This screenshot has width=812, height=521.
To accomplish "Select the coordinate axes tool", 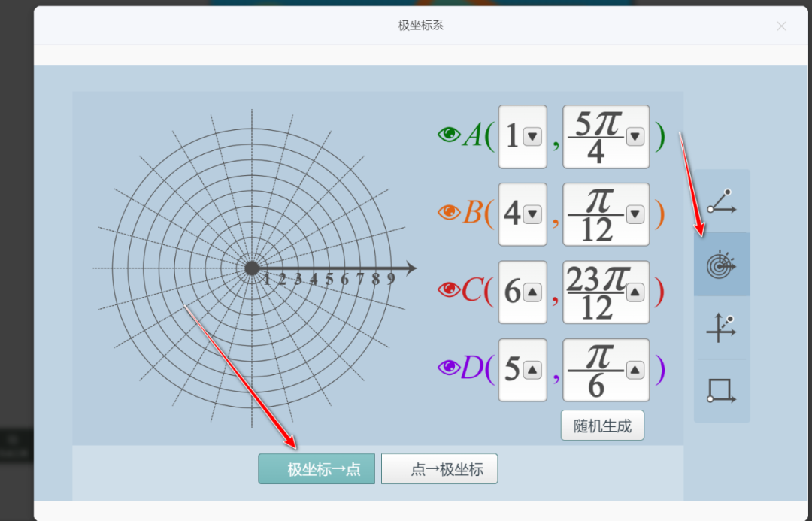I will point(721,328).
